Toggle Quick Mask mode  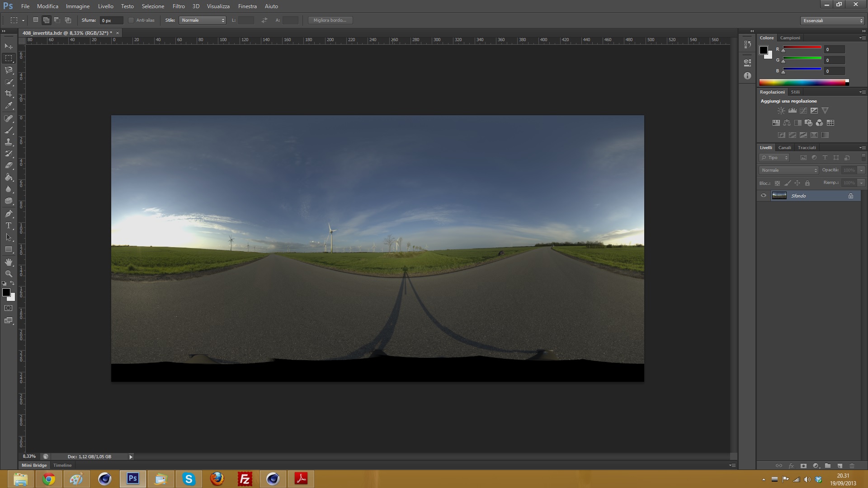[x=9, y=308]
